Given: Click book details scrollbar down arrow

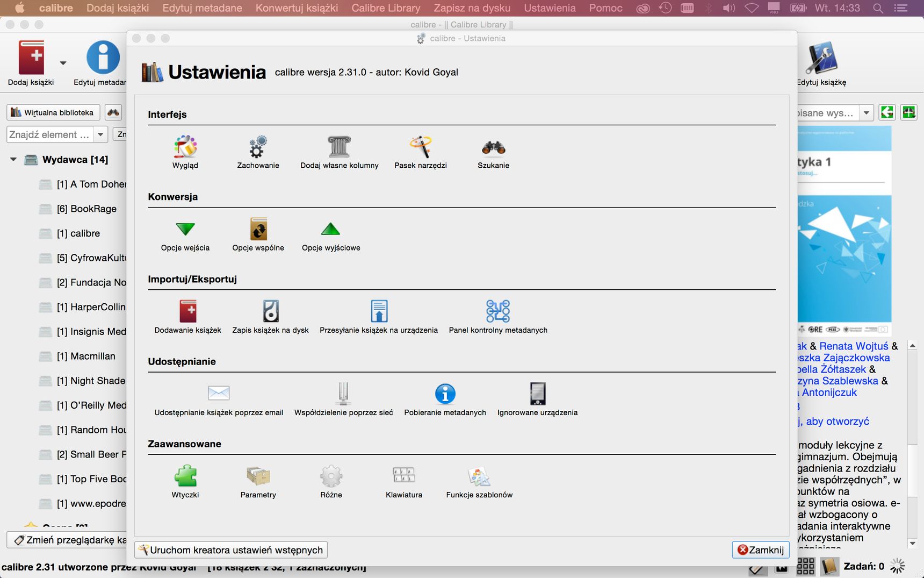Looking at the screenshot, I should [912, 543].
